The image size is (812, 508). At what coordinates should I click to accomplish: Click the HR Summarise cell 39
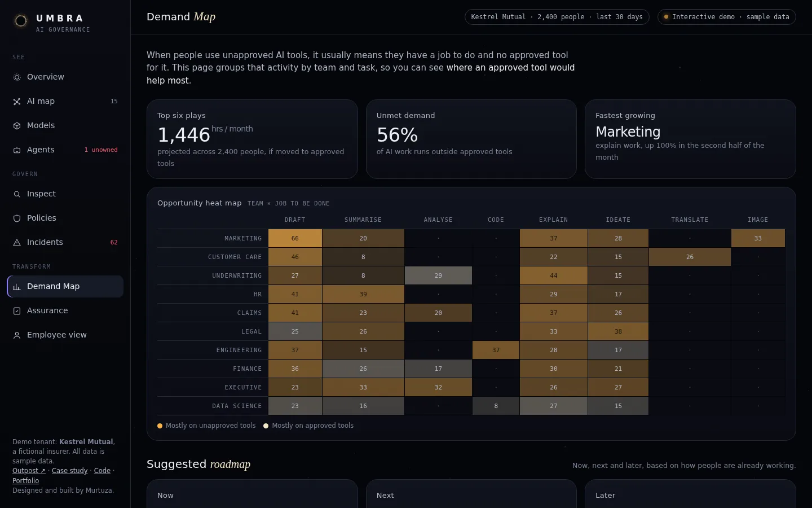coord(363,294)
